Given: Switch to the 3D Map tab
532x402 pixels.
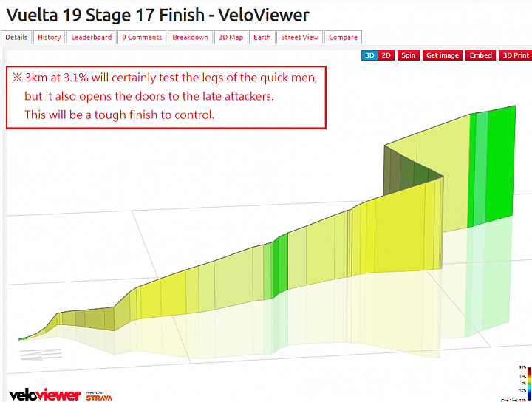Looking at the screenshot, I should pyautogui.click(x=231, y=37).
